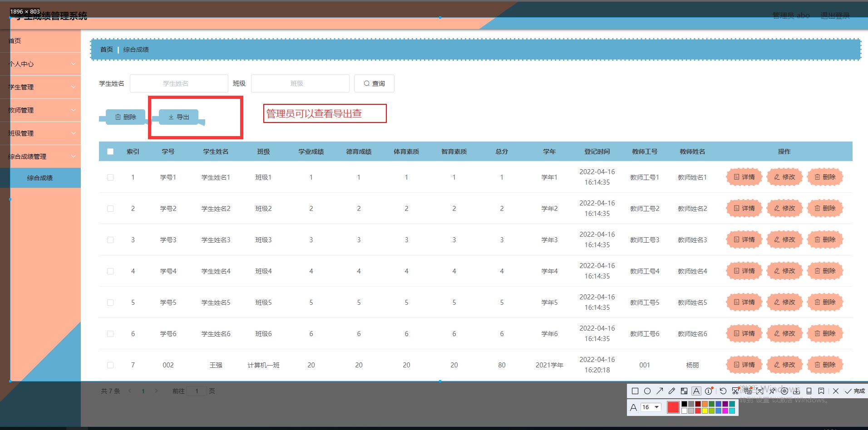Pin the screenshot to the screen

coord(772,391)
